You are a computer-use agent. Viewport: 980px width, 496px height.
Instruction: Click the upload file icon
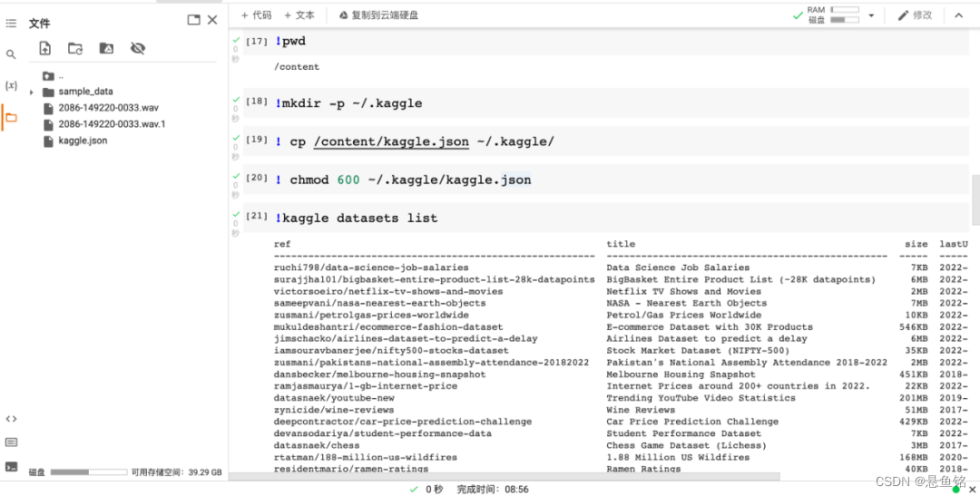coord(45,49)
